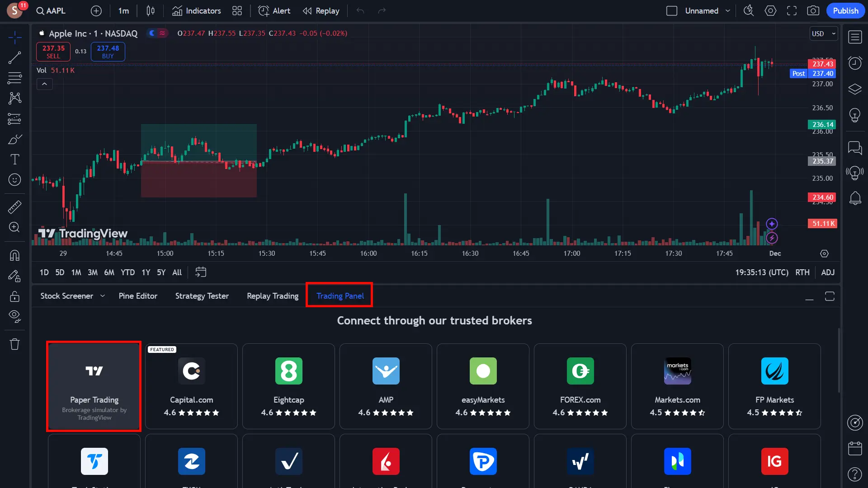Open the Fibonacci retracement tools

click(x=14, y=78)
